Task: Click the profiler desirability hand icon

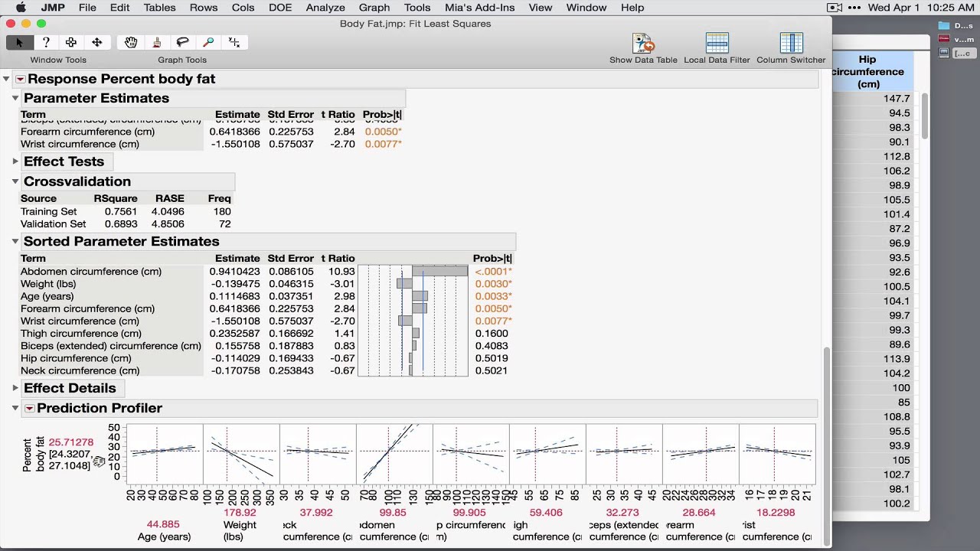Action: coord(99,461)
